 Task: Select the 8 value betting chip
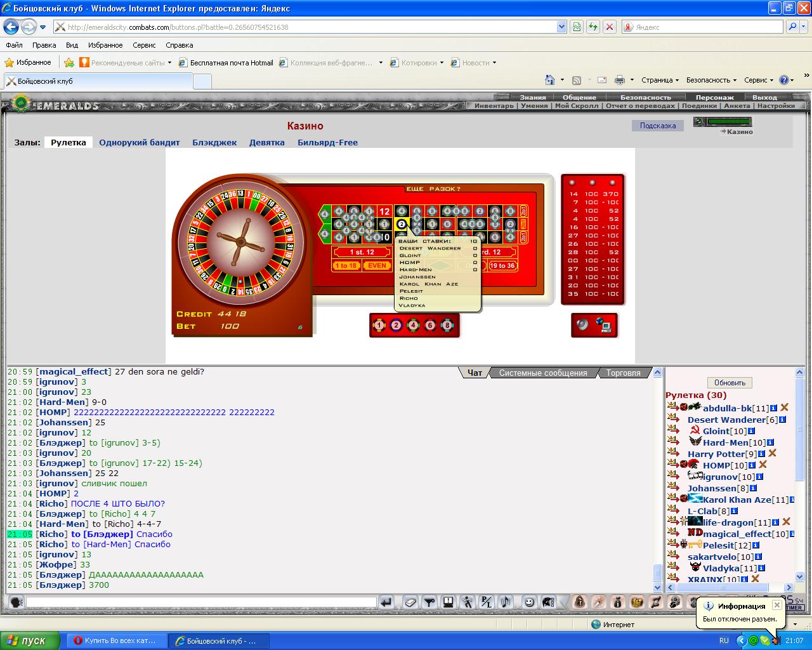coord(447,326)
